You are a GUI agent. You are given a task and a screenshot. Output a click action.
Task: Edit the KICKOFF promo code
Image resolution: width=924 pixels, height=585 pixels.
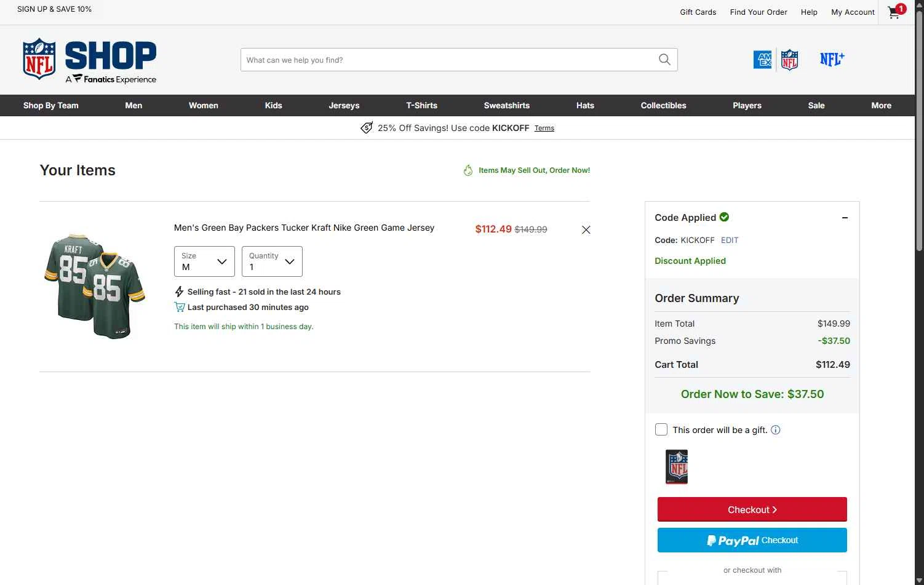pyautogui.click(x=730, y=240)
